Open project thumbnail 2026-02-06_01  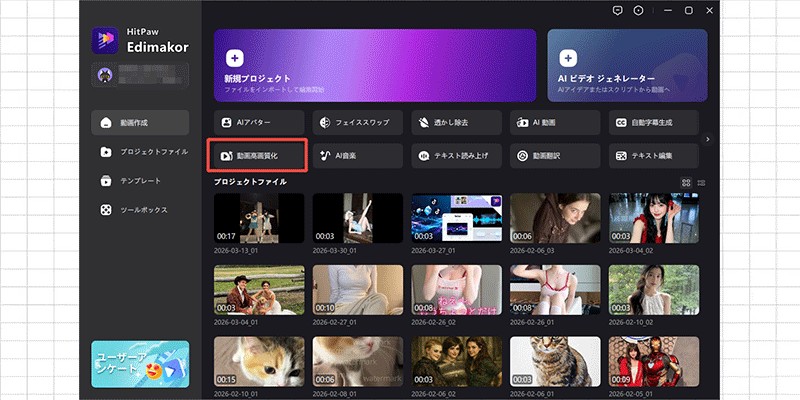[555, 361]
